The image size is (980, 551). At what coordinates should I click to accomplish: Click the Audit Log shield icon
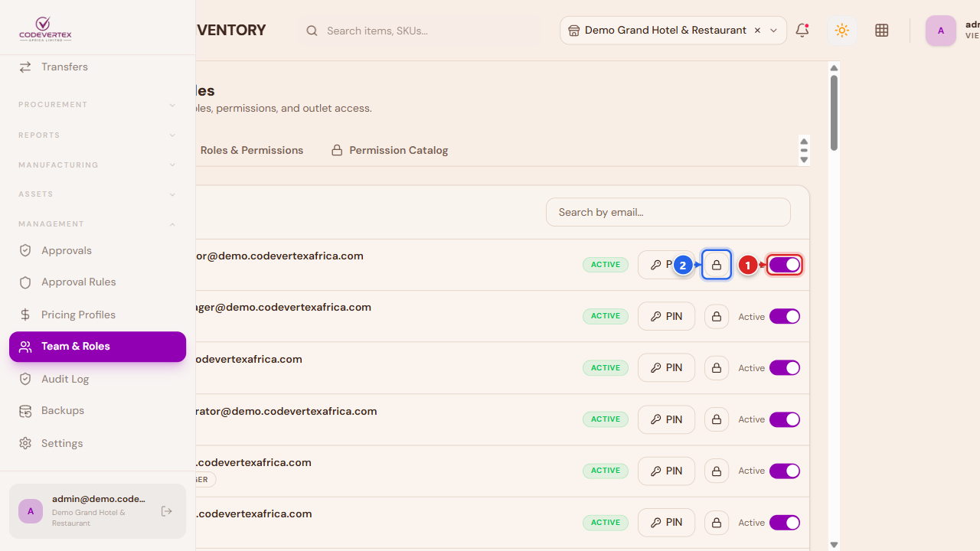pyautogui.click(x=25, y=379)
